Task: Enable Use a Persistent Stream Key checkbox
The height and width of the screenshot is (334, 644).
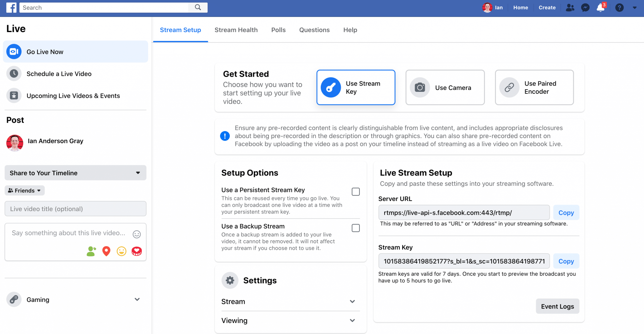Action: pos(356,192)
